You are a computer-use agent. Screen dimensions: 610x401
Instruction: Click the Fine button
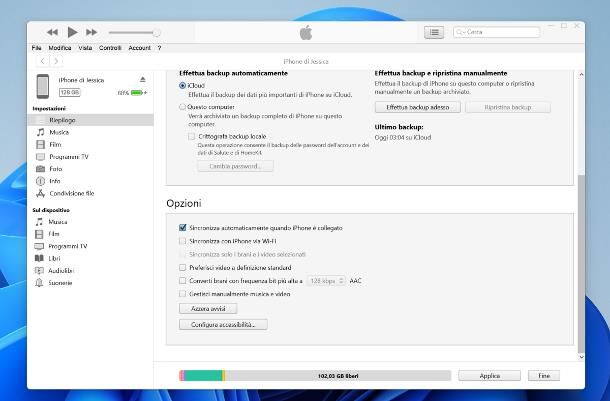pyautogui.click(x=544, y=376)
